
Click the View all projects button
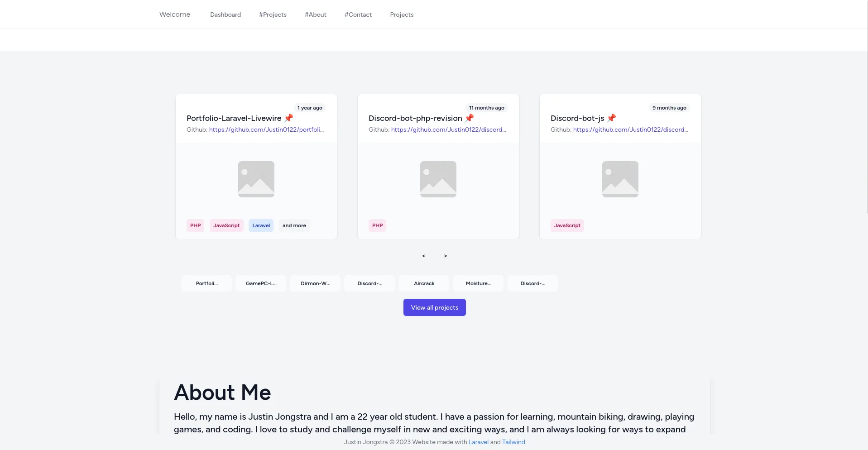click(x=434, y=307)
